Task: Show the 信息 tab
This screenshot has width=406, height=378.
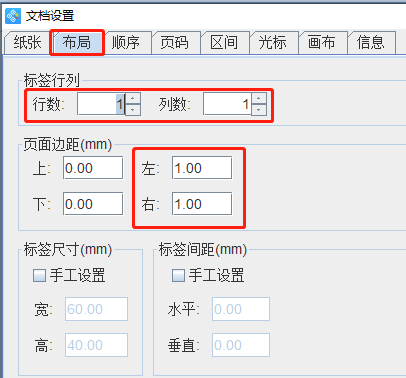Action: pos(371,43)
